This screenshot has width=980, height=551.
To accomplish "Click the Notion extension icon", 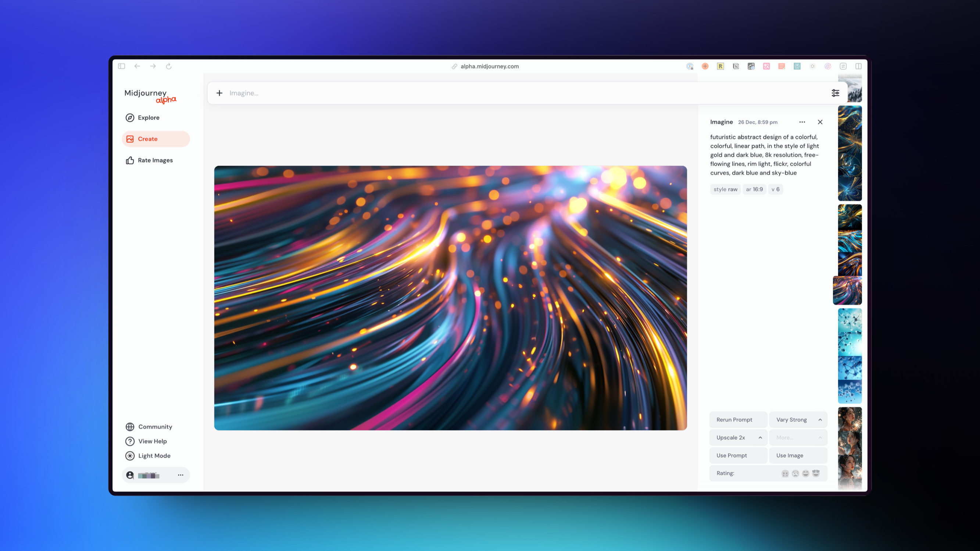I will (x=736, y=66).
